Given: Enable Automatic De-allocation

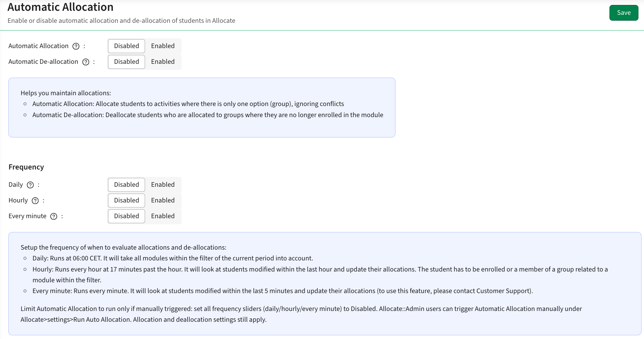Looking at the screenshot, I should pos(163,62).
